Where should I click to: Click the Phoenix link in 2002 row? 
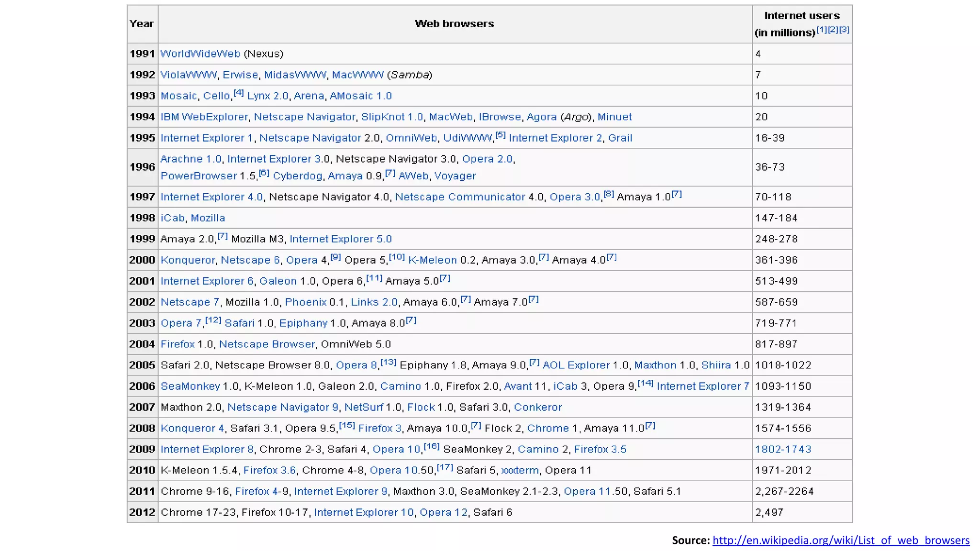tap(305, 302)
